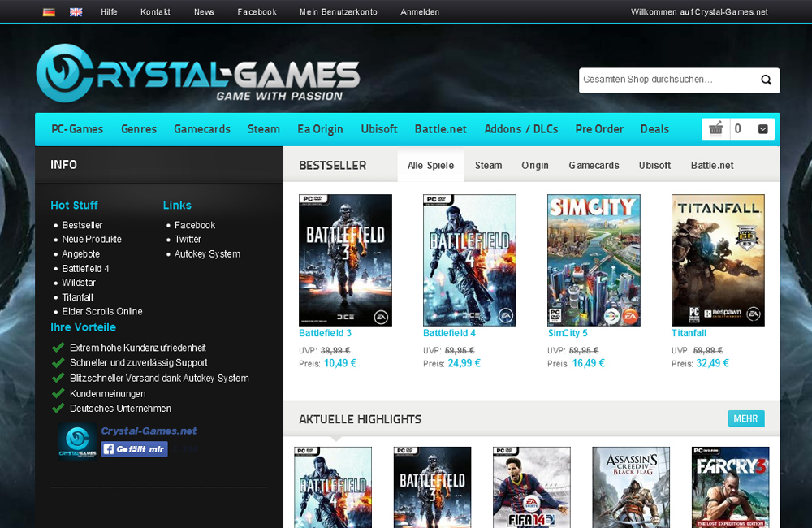Viewport: 812px width, 528px height.
Task: Open the SimCity 5 title link
Action: 568,333
